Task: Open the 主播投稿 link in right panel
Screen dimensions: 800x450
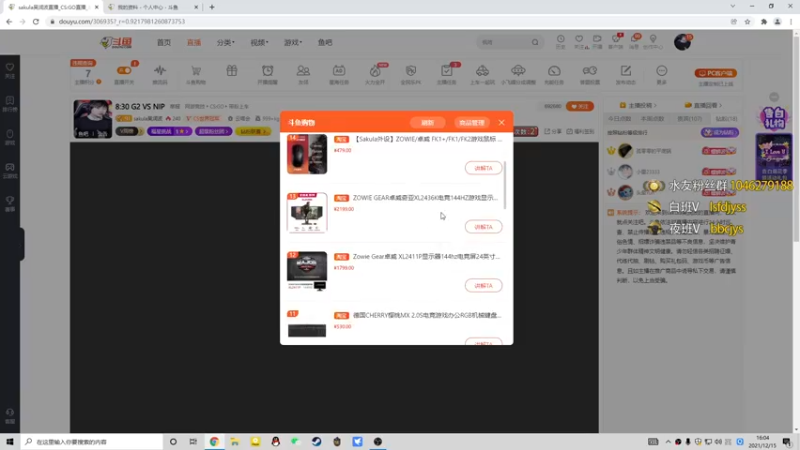Action: [x=638, y=105]
